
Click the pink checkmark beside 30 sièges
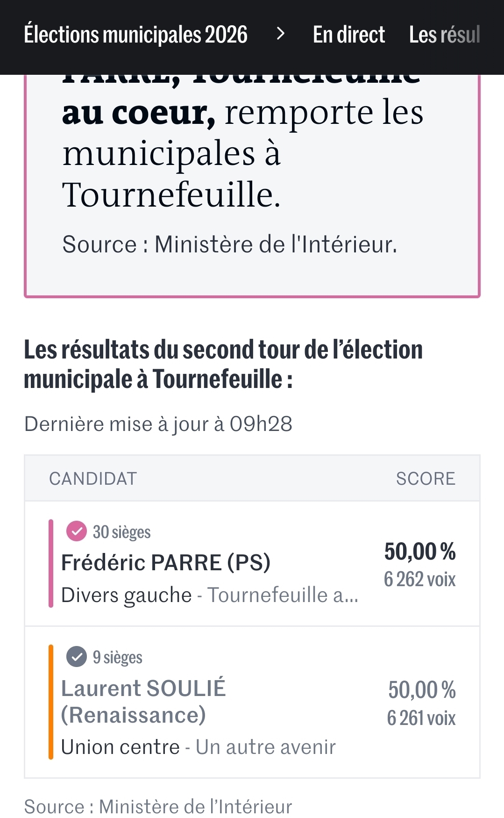pyautogui.click(x=77, y=531)
